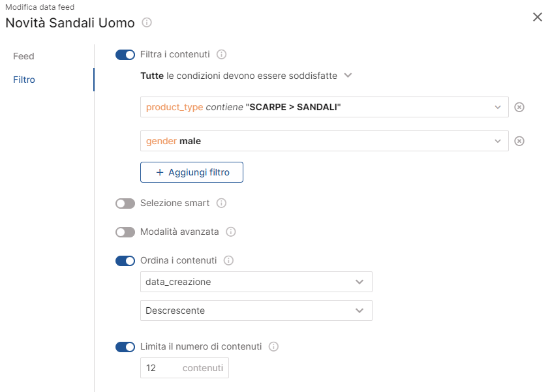550x392 pixels.
Task: Remove the gender male filter condition
Action: [x=519, y=141]
